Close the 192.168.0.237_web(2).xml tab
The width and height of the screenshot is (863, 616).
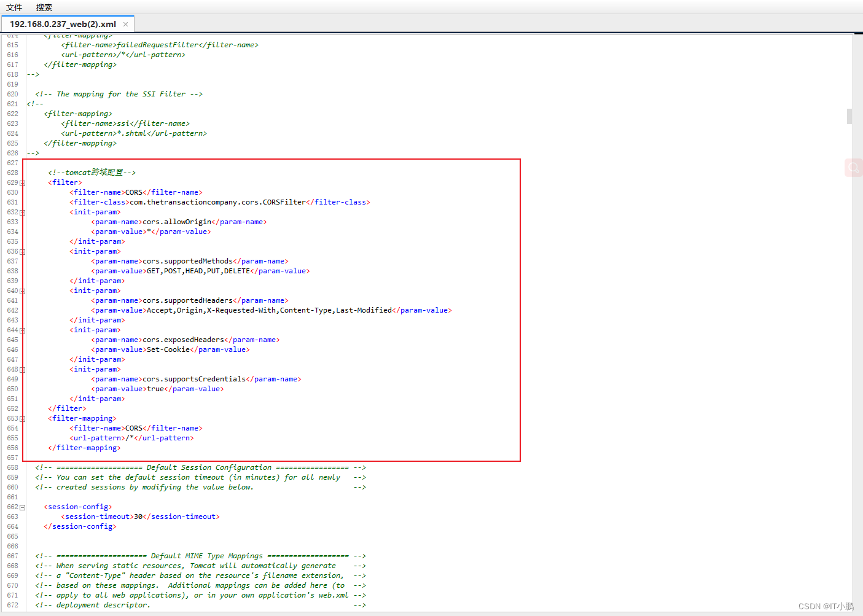click(126, 25)
